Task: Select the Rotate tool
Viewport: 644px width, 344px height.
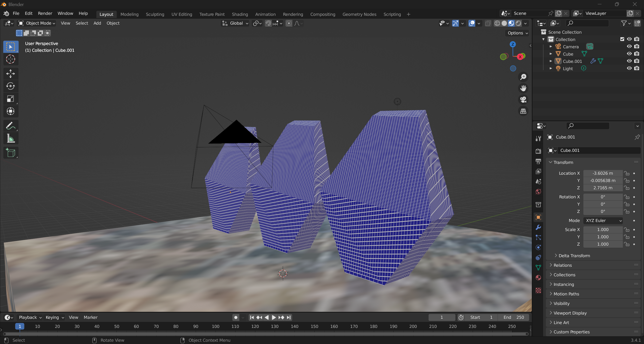Action: click(x=10, y=86)
